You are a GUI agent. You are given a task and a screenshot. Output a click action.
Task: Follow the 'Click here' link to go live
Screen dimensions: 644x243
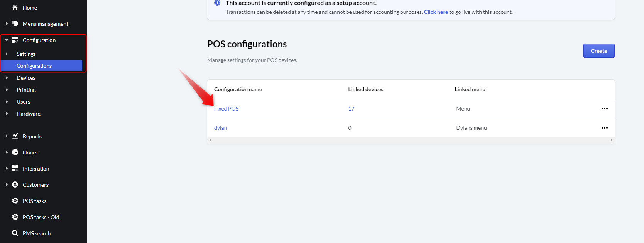(436, 12)
